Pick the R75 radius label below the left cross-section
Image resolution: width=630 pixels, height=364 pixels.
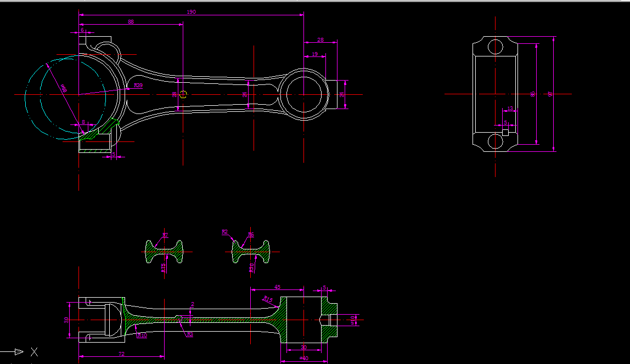click(164, 268)
